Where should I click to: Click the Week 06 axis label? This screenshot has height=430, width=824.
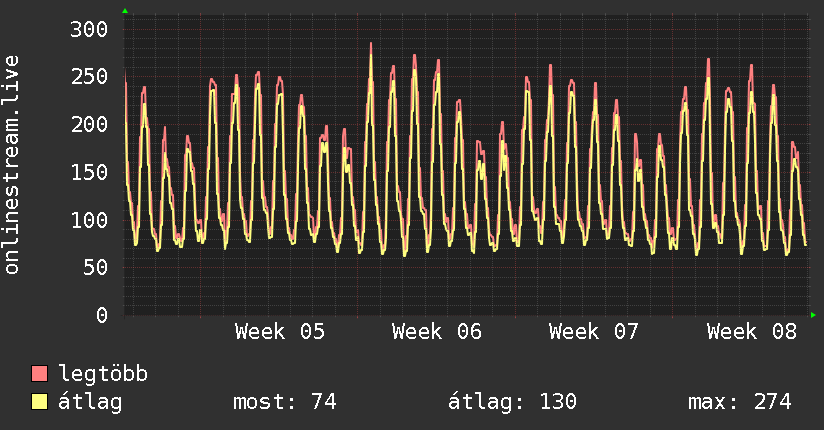tap(437, 332)
